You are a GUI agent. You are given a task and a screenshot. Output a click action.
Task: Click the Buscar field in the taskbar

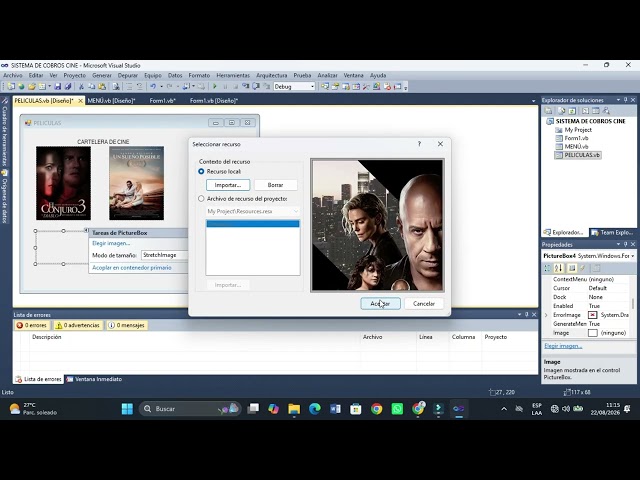pyautogui.click(x=190, y=409)
